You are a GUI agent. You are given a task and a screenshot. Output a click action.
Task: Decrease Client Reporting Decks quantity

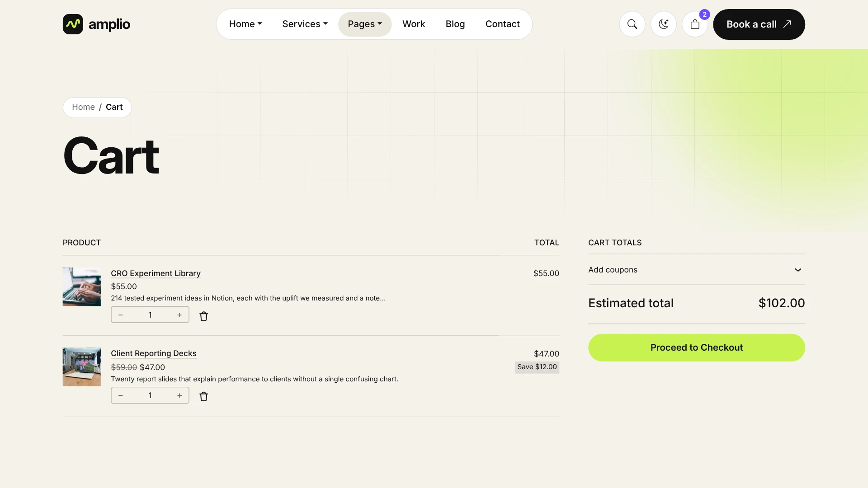121,395
